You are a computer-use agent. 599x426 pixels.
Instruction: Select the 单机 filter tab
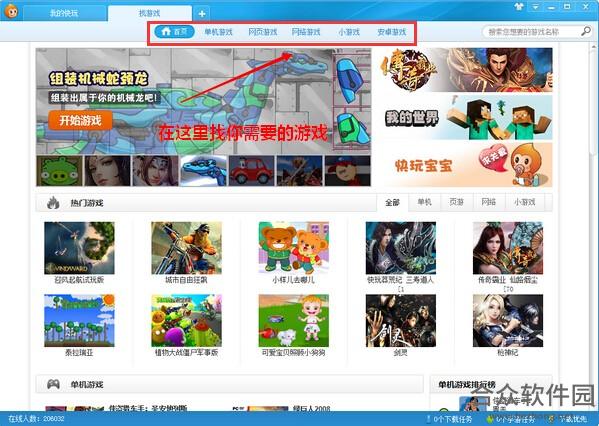click(424, 202)
